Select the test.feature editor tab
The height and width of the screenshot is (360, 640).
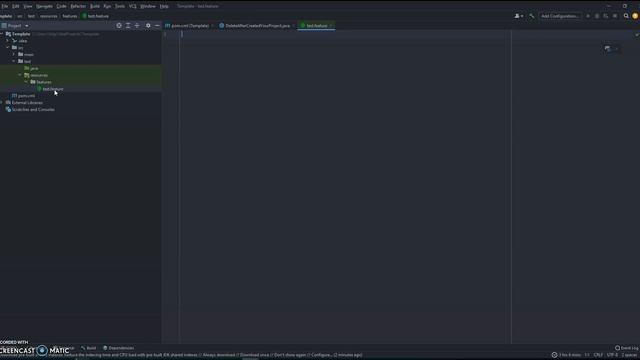pos(316,25)
